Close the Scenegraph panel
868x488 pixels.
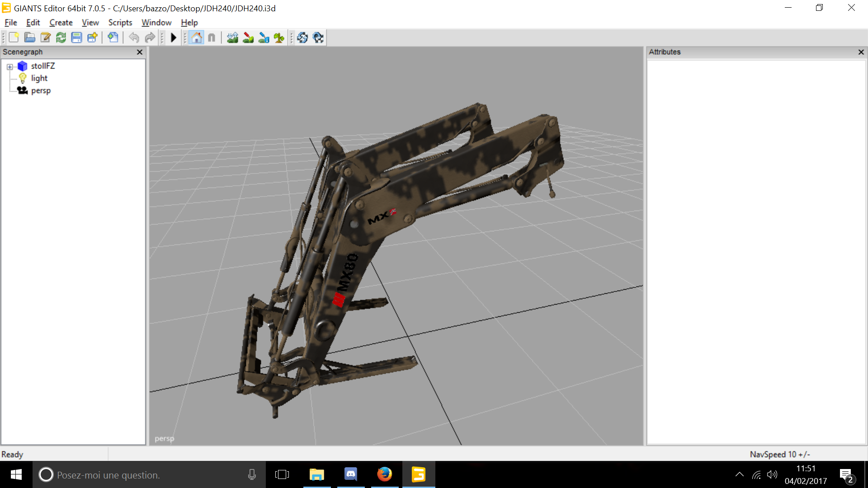[140, 52]
